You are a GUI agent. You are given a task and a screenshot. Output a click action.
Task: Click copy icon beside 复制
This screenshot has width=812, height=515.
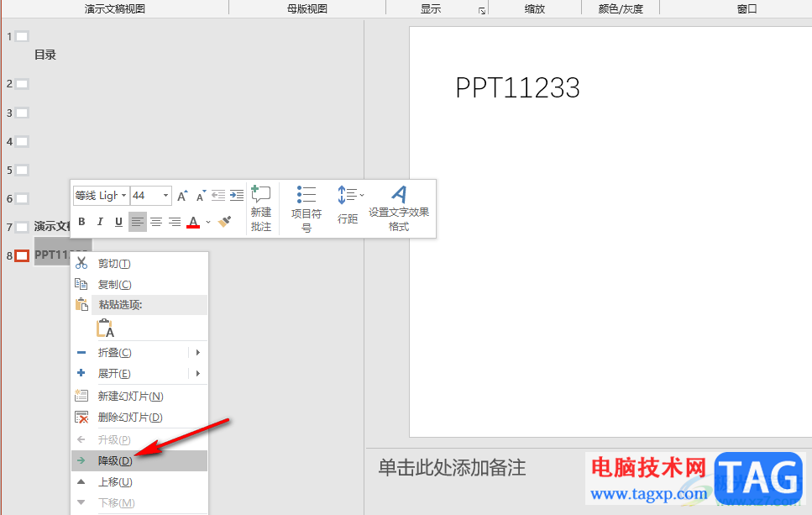[81, 284]
